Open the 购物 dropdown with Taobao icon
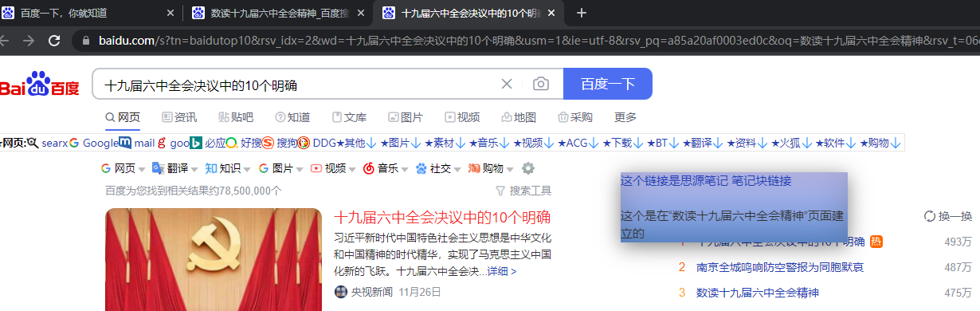The image size is (980, 311). pyautogui.click(x=491, y=168)
